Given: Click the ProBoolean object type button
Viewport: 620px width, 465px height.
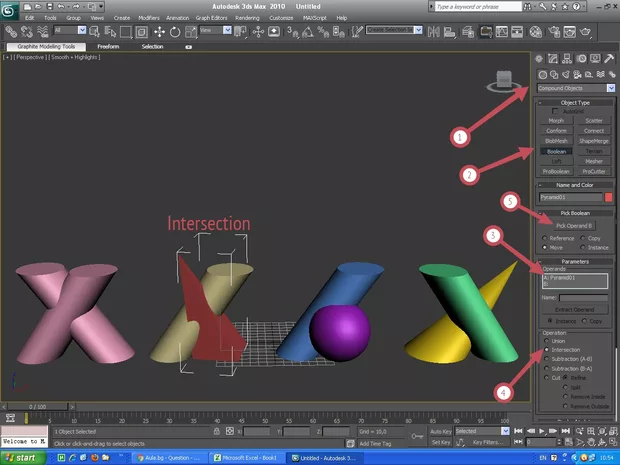Looking at the screenshot, I should 556,169.
